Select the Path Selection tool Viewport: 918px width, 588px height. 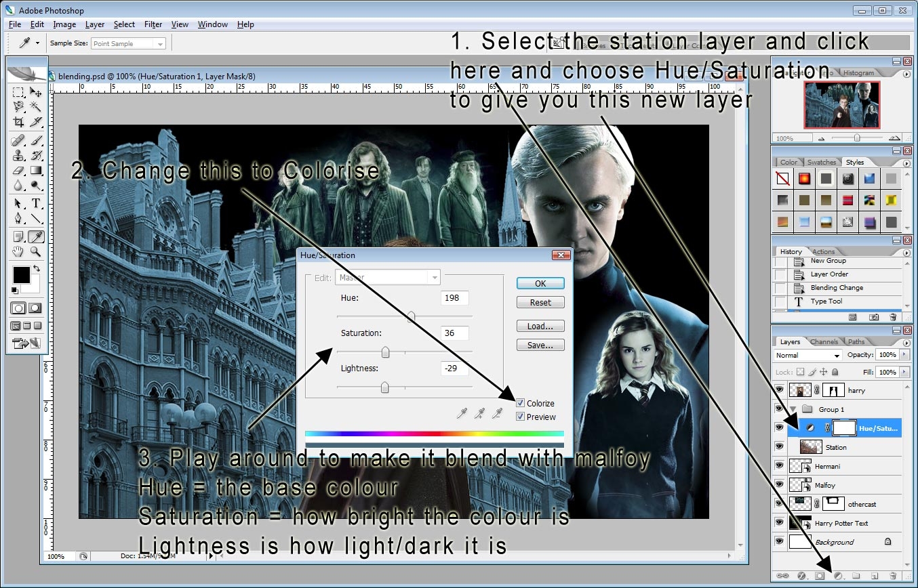point(18,204)
